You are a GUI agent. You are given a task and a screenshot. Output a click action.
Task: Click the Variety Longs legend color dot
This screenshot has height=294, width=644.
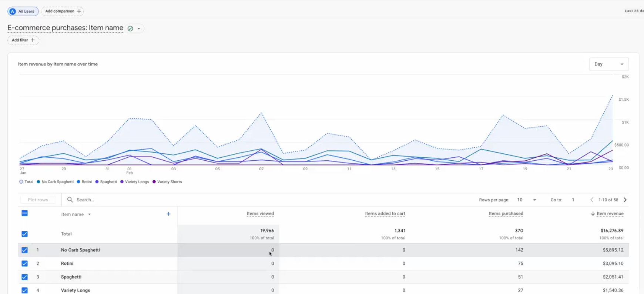[x=122, y=182]
